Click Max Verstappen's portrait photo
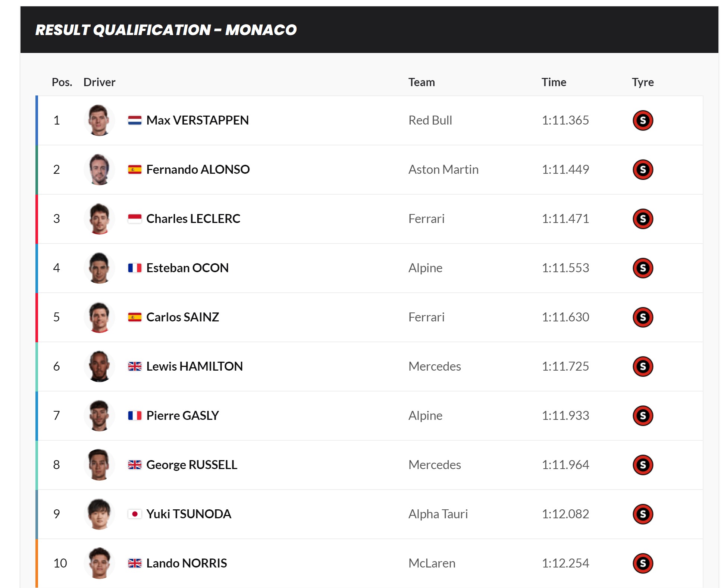The height and width of the screenshot is (588, 727). pos(99,120)
